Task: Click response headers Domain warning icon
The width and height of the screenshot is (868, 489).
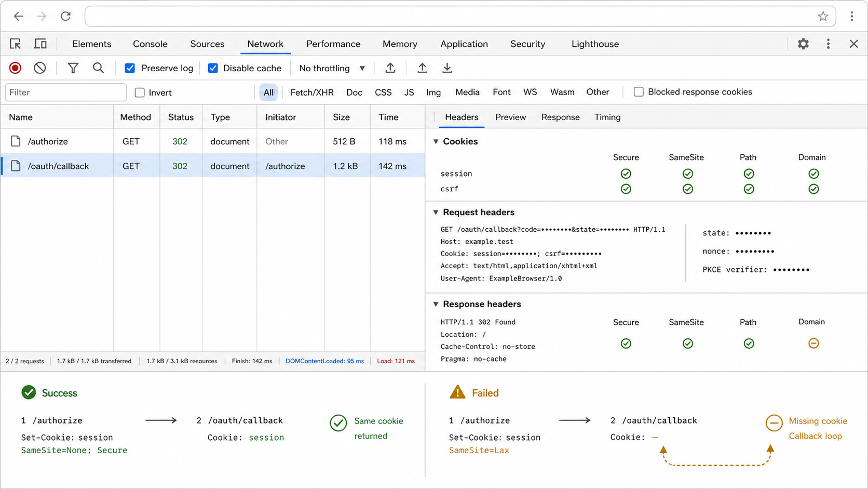Action: pyautogui.click(x=813, y=343)
